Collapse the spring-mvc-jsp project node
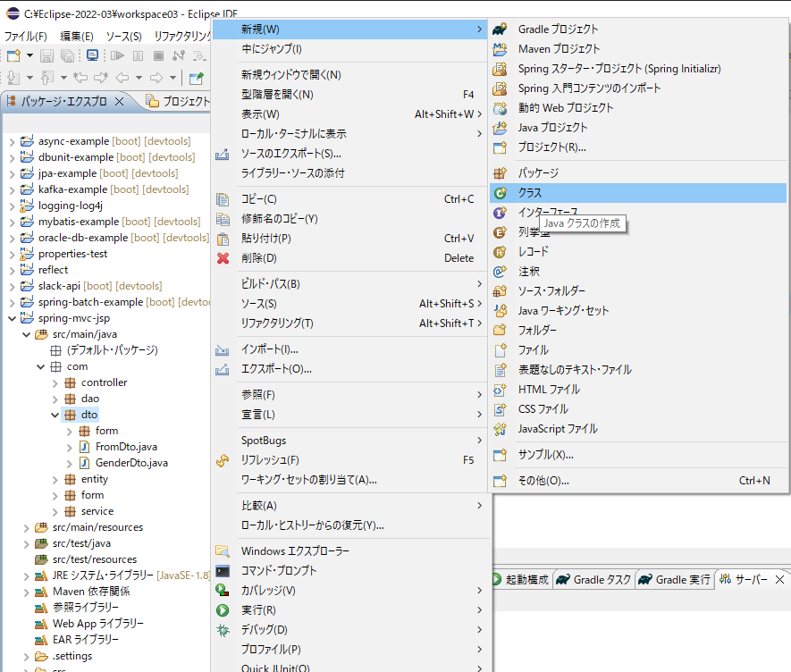Screen dimensions: 791x672 13,318
